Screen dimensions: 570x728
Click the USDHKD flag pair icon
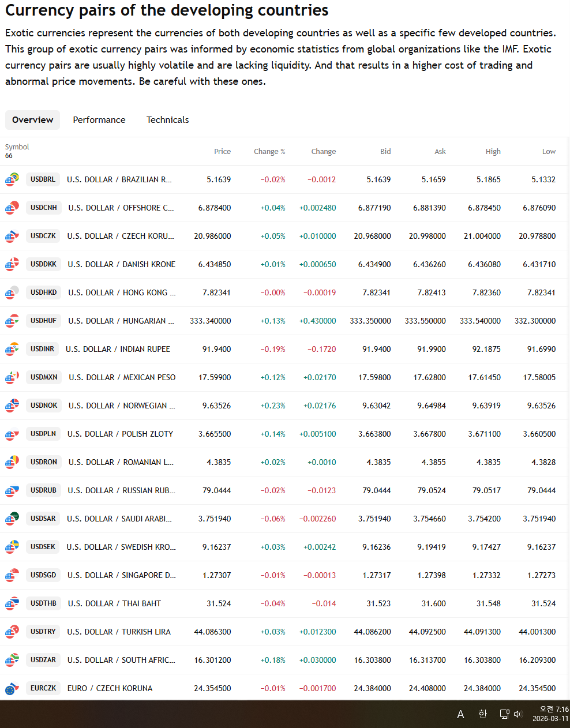12,292
